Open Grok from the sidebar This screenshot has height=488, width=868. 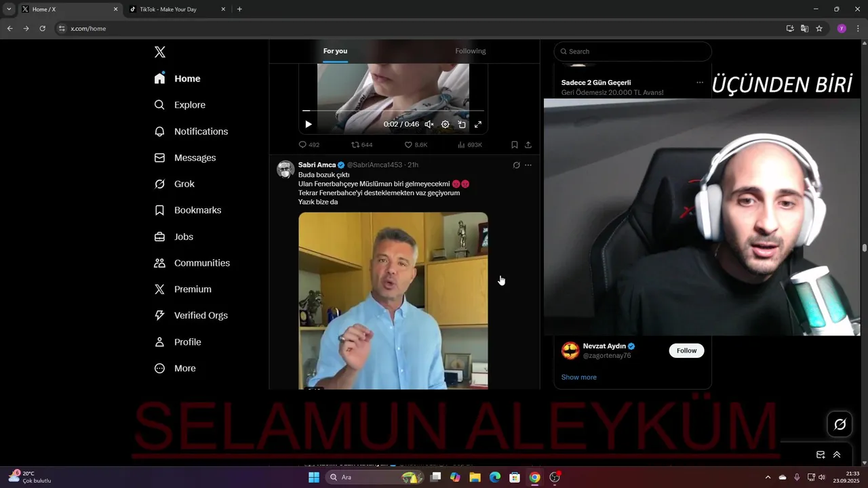point(174,184)
